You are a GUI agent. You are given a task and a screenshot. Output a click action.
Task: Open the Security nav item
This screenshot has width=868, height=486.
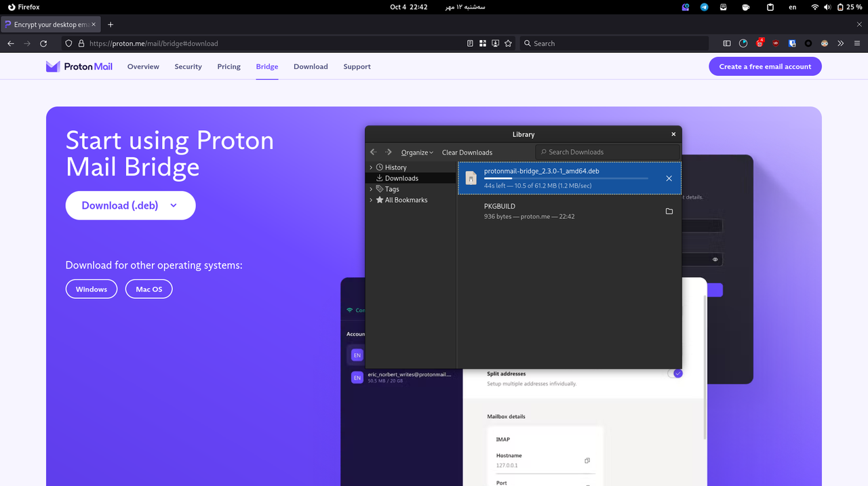[x=188, y=66]
